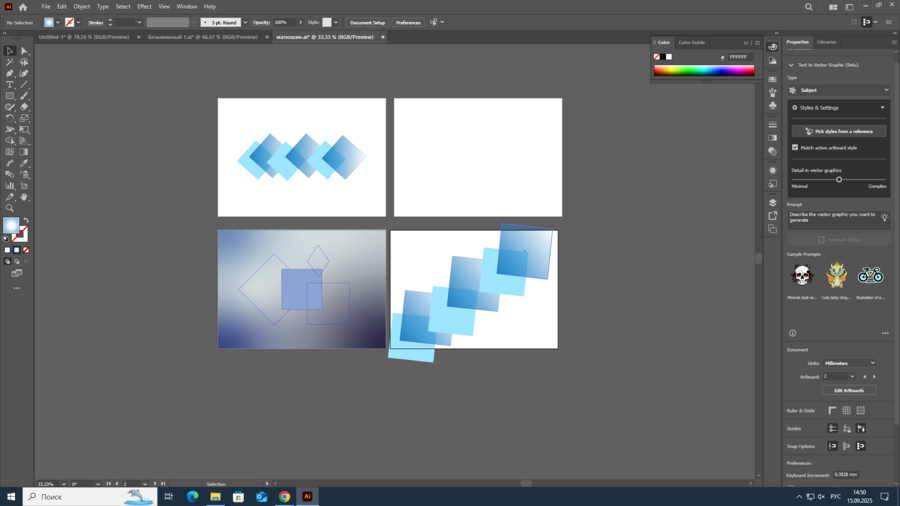The height and width of the screenshot is (506, 900).
Task: Pick the Zoom tool magnifier
Action: (x=10, y=208)
